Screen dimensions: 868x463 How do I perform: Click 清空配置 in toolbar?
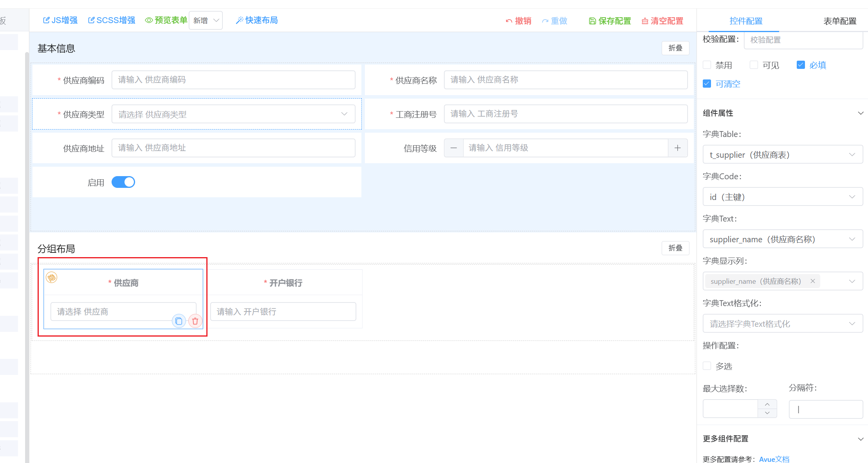pyautogui.click(x=662, y=21)
